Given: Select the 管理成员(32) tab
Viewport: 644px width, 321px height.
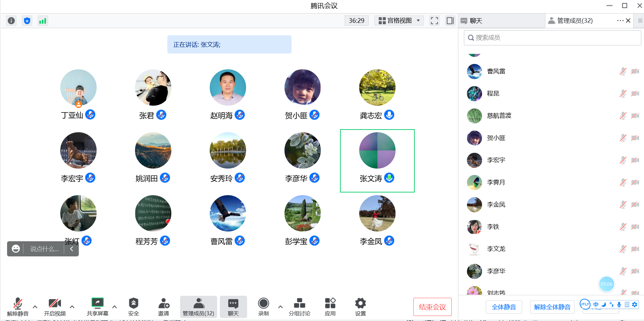Looking at the screenshot, I should click(x=575, y=21).
